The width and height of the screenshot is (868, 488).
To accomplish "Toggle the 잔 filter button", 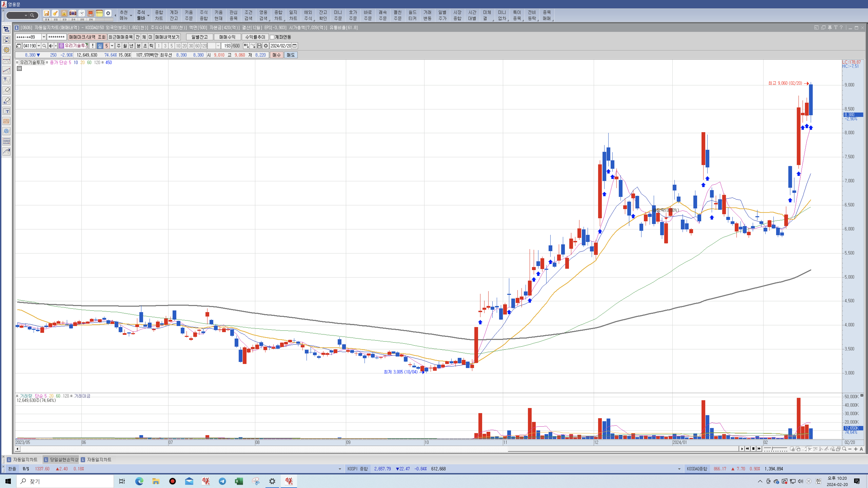I will tap(137, 37).
